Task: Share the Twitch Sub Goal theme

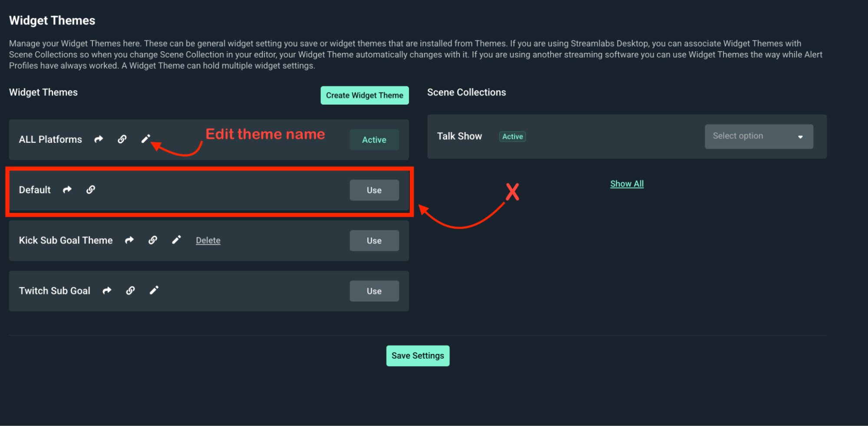Action: [x=107, y=291]
